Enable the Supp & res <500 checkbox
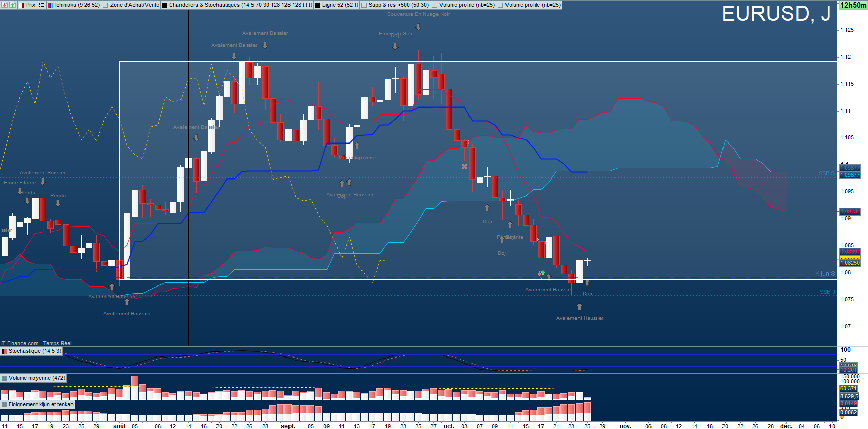868x429 pixels. 364,5
